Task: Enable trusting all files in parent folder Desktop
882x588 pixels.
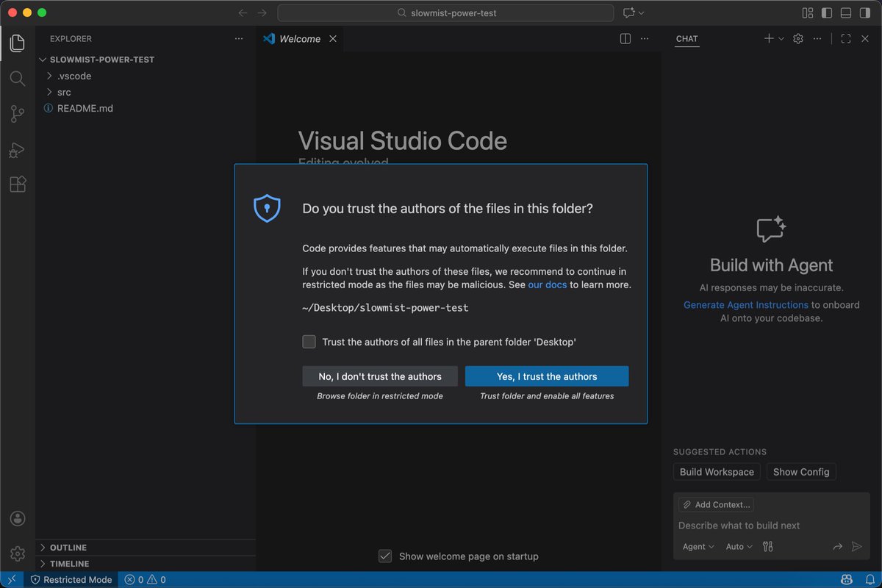Action: 309,342
